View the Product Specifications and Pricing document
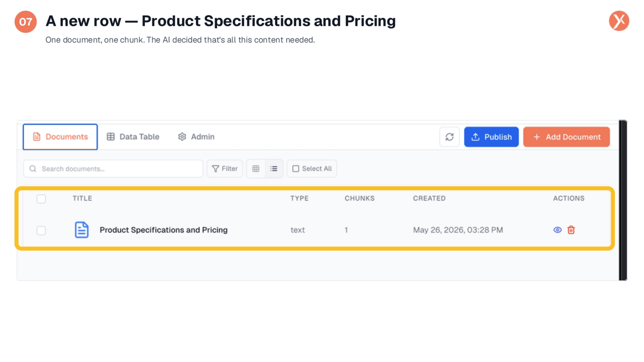The height and width of the screenshot is (362, 644). (557, 230)
